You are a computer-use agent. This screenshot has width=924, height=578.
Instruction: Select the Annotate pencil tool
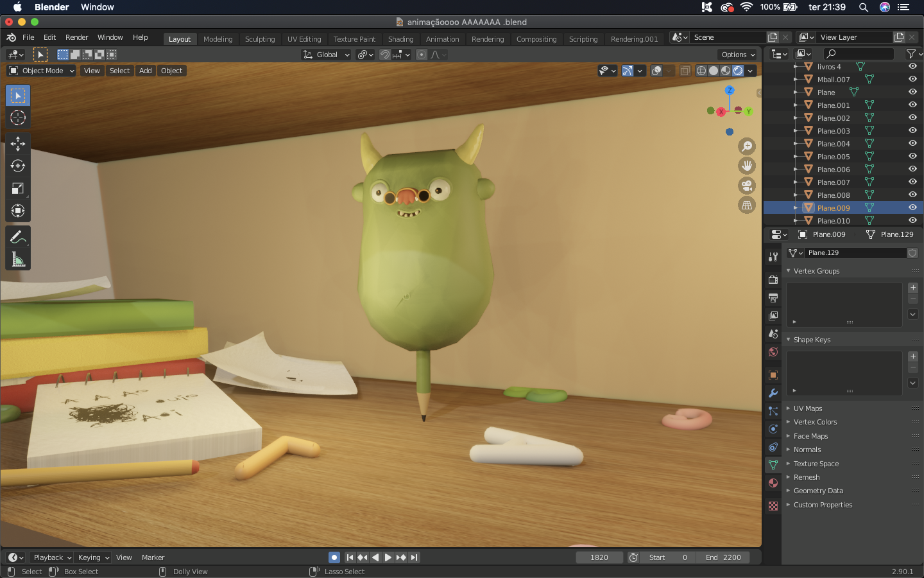(18, 237)
